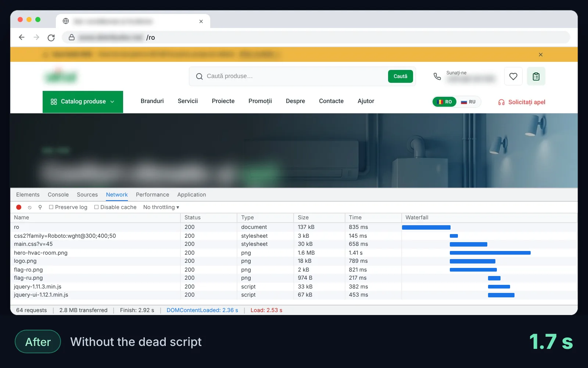The width and height of the screenshot is (588, 368).
Task: Select the 'ro' document request row
Action: (x=294, y=227)
